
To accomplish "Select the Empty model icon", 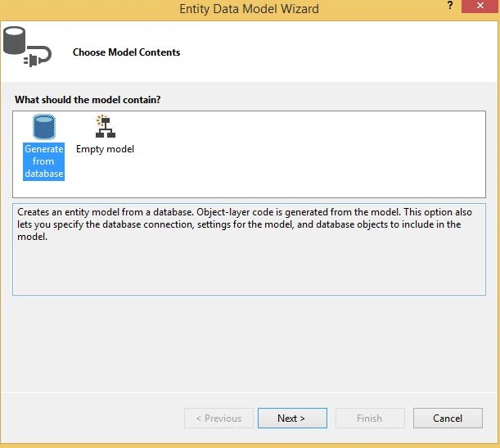I will pyautogui.click(x=106, y=126).
